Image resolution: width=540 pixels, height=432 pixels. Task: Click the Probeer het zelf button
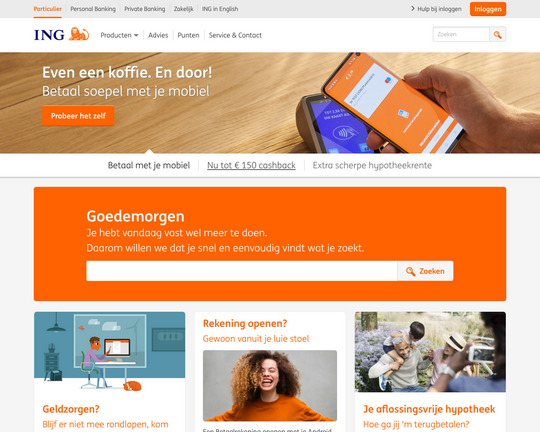[78, 116]
